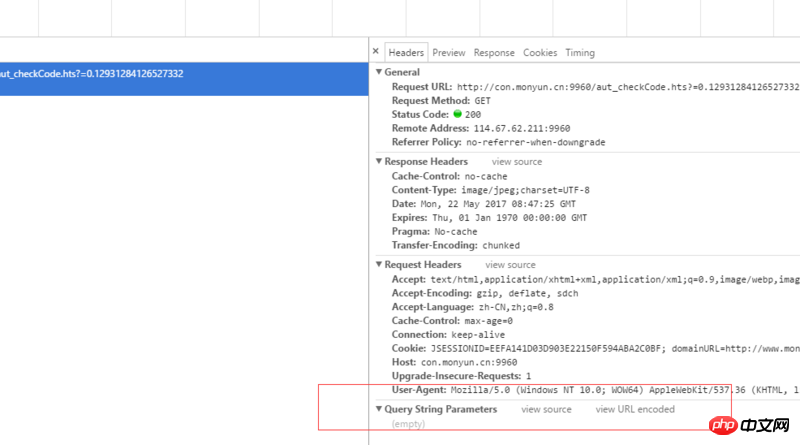Image resolution: width=800 pixels, height=445 pixels.
Task: Click Accept-Language zh-CN value
Action: (516, 307)
